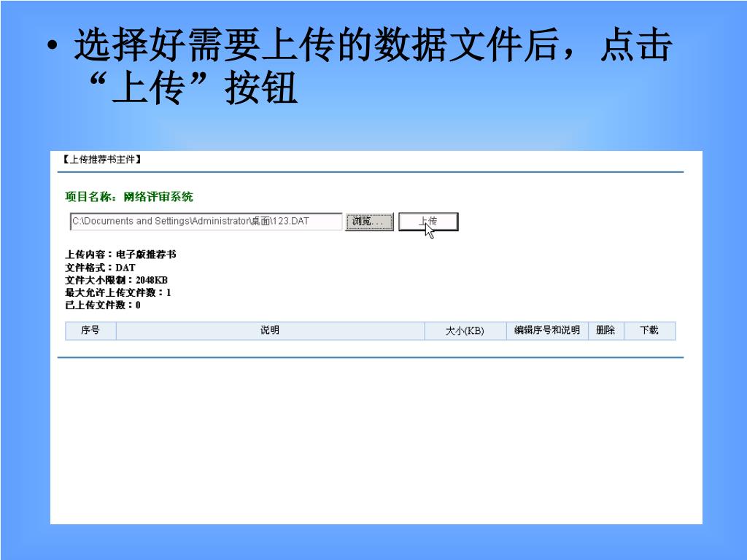The height and width of the screenshot is (560, 747).
Task: Select the 删除 column header
Action: [x=606, y=330]
